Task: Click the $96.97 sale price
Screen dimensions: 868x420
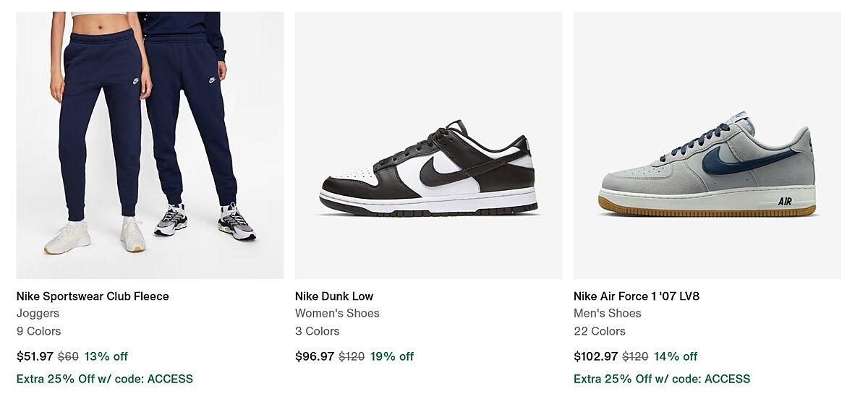Action: 314,356
